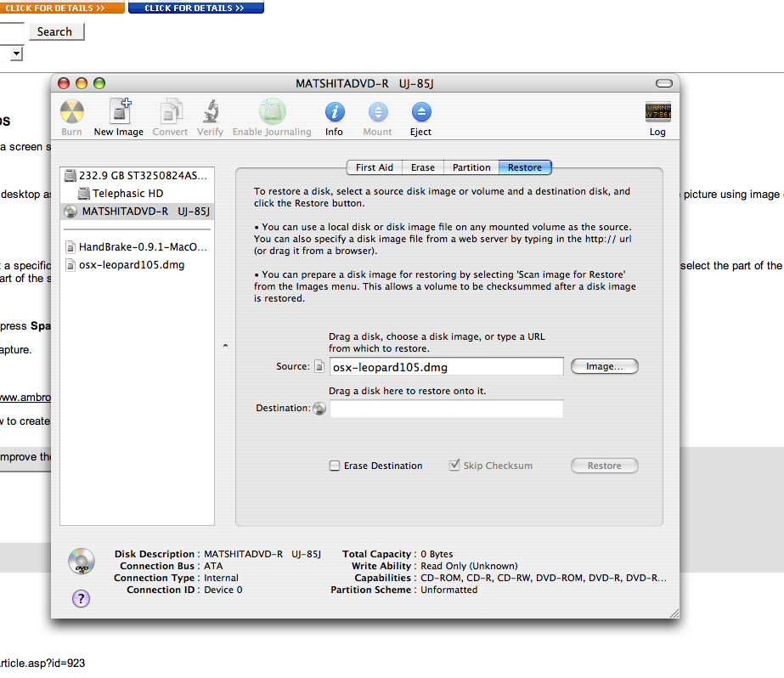Select HandBrake-0.9.1 disk image
The height and width of the screenshot is (678, 784).
point(137,247)
